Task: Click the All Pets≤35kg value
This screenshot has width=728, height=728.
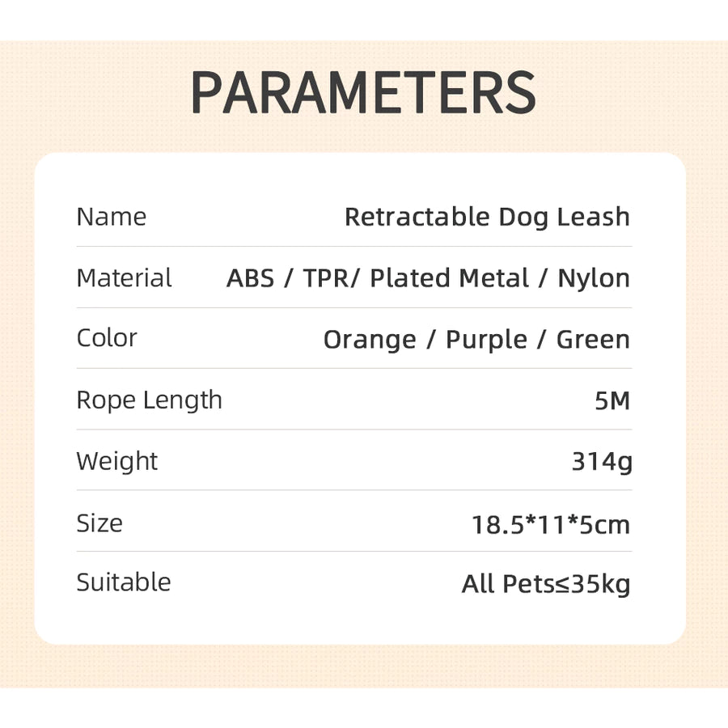Action: [546, 584]
